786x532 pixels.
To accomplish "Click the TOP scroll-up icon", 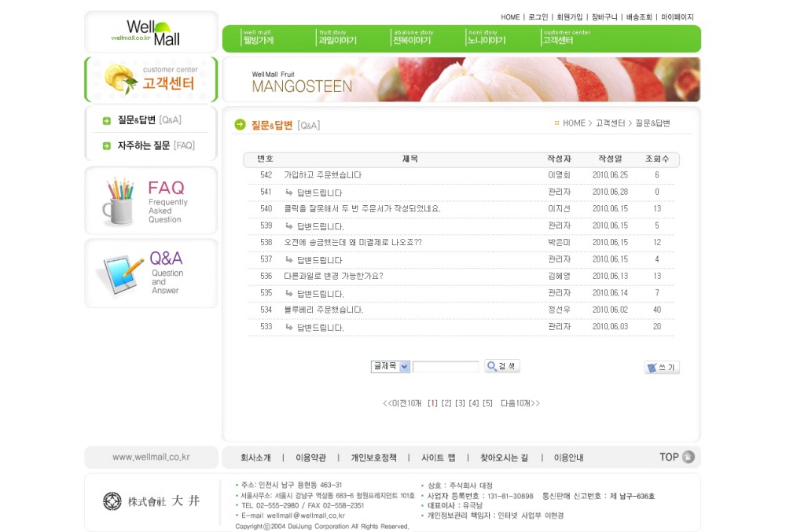I will pyautogui.click(x=688, y=457).
